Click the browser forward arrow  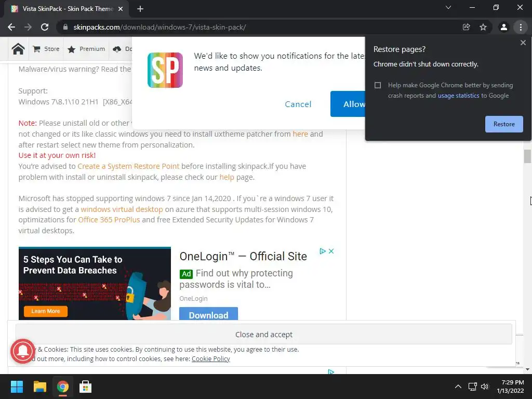28,27
